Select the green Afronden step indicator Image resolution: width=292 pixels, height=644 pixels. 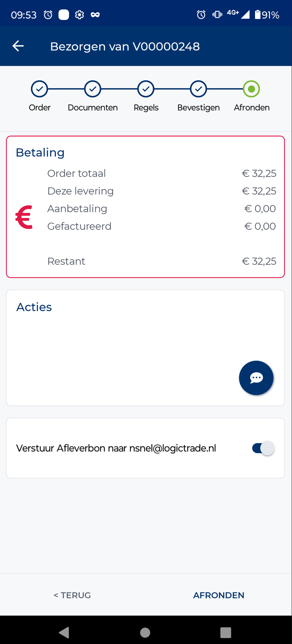(x=251, y=89)
